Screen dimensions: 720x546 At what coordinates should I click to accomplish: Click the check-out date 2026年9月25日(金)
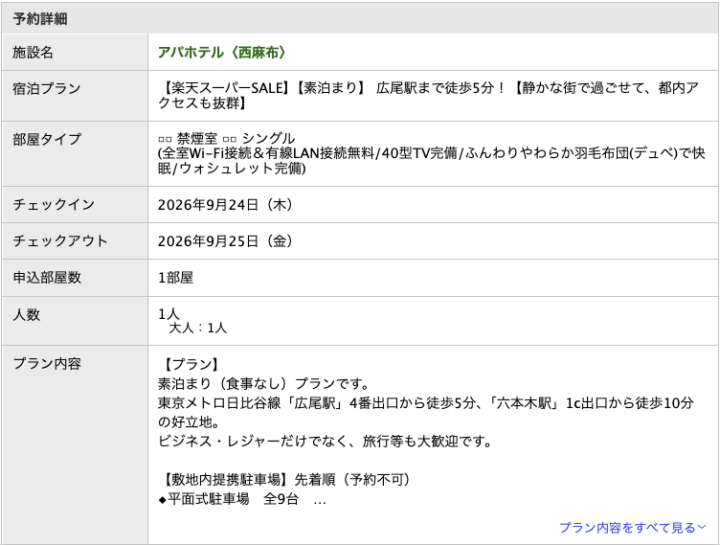(225, 241)
